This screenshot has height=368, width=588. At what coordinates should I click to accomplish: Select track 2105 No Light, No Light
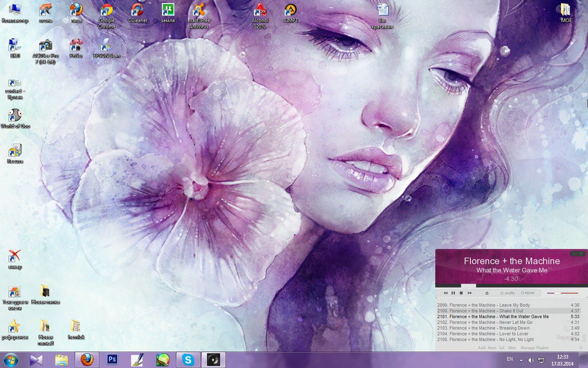tap(508, 339)
